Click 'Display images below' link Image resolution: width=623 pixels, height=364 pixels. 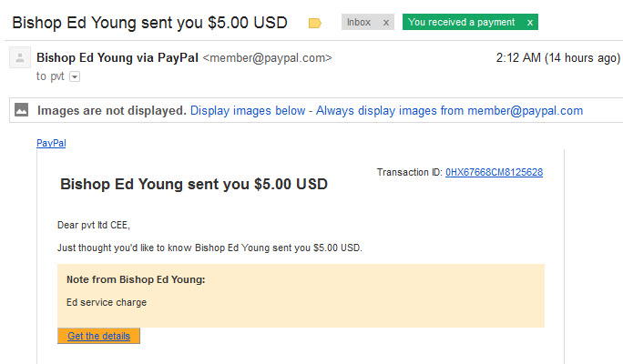click(x=248, y=110)
